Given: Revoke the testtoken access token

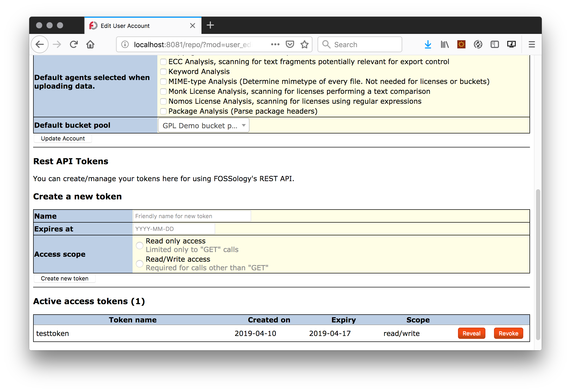Looking at the screenshot, I should point(508,333).
